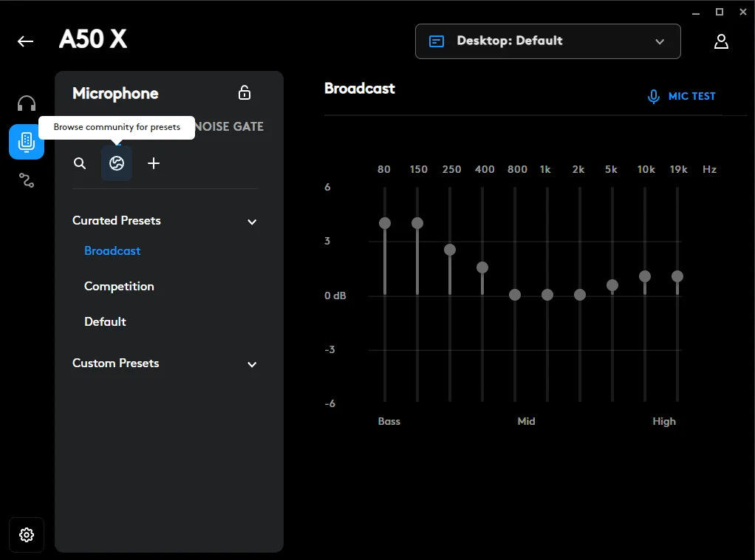The height and width of the screenshot is (560, 755).
Task: Adjust the 19k equalizer slider
Action: [x=677, y=276]
